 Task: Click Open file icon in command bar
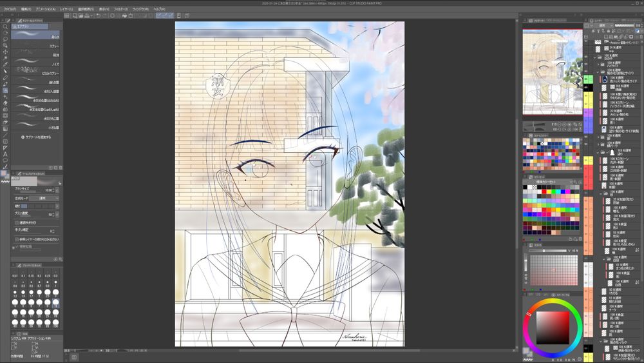(81, 15)
